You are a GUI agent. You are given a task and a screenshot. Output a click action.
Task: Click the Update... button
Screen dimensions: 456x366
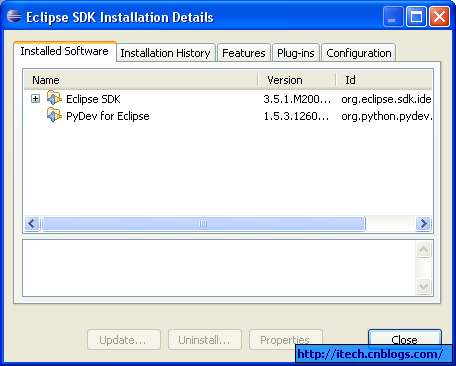tap(124, 340)
